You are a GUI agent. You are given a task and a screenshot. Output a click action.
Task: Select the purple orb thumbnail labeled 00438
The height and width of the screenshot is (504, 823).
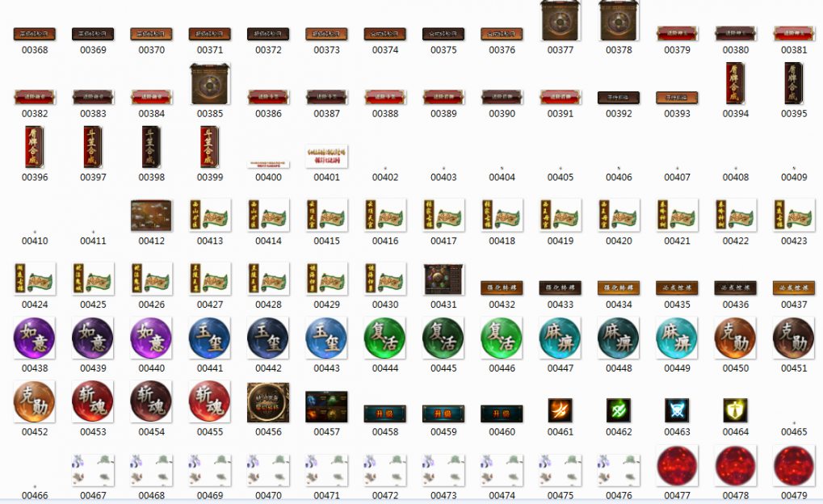(34, 338)
